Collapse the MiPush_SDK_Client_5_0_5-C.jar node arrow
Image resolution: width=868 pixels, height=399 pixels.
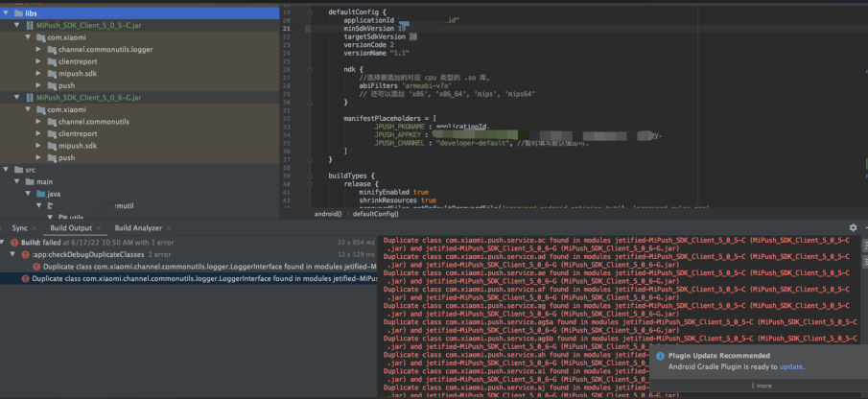17,26
